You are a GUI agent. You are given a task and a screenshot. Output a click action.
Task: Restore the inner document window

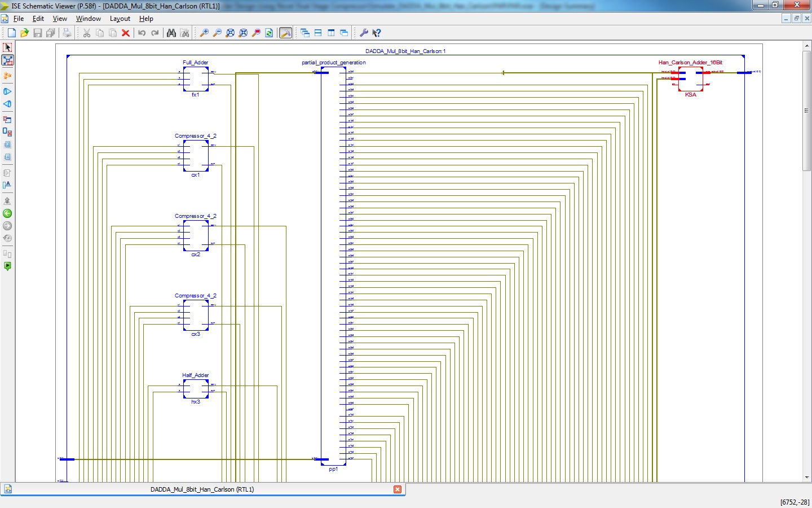pyautogui.click(x=796, y=19)
